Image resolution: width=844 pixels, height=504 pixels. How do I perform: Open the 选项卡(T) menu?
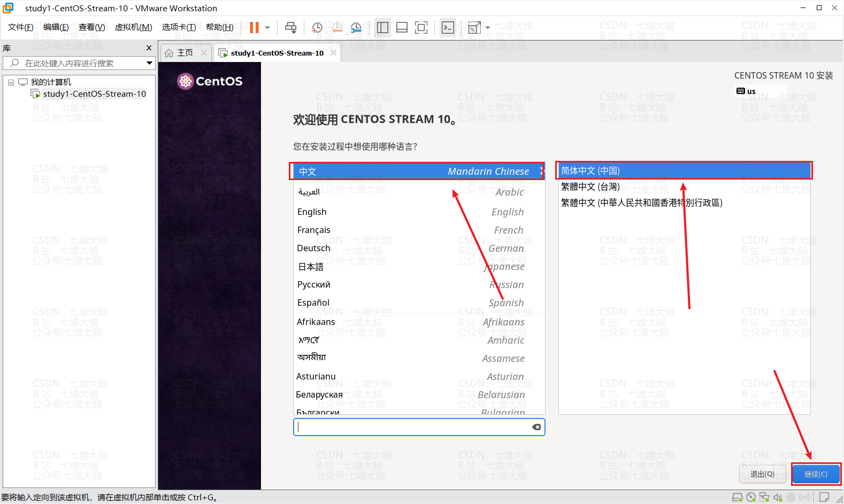click(179, 27)
